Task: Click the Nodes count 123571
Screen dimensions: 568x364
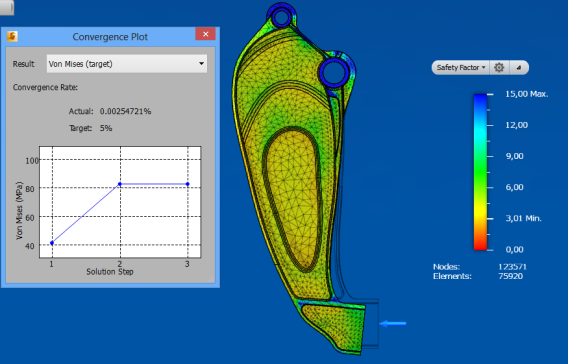Action: 512,267
